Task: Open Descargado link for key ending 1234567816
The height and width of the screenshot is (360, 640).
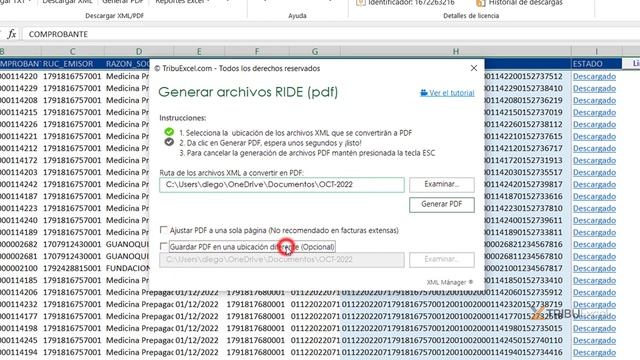Action: (x=594, y=244)
